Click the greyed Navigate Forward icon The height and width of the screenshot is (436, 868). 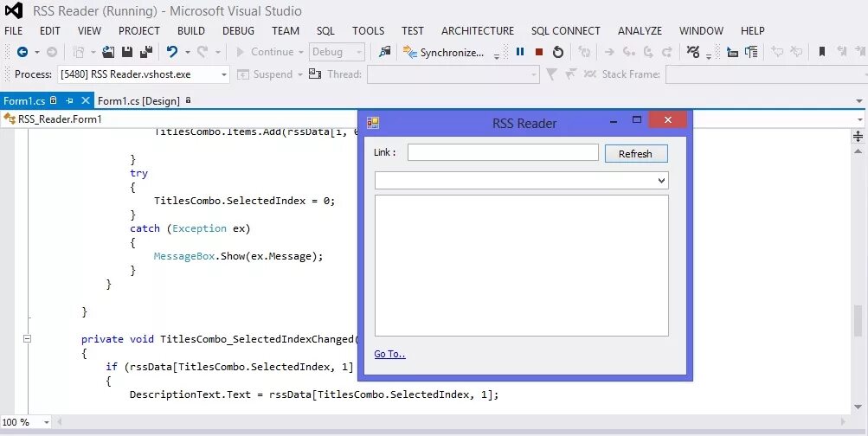pyautogui.click(x=51, y=52)
